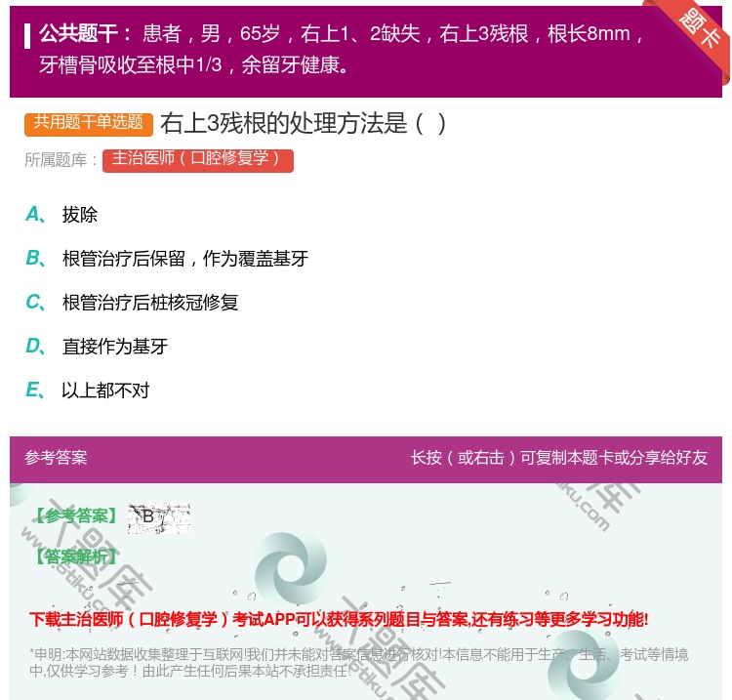Screen dimensions: 732x700
Task: Click the 所属题库 label
Action: tap(61, 160)
